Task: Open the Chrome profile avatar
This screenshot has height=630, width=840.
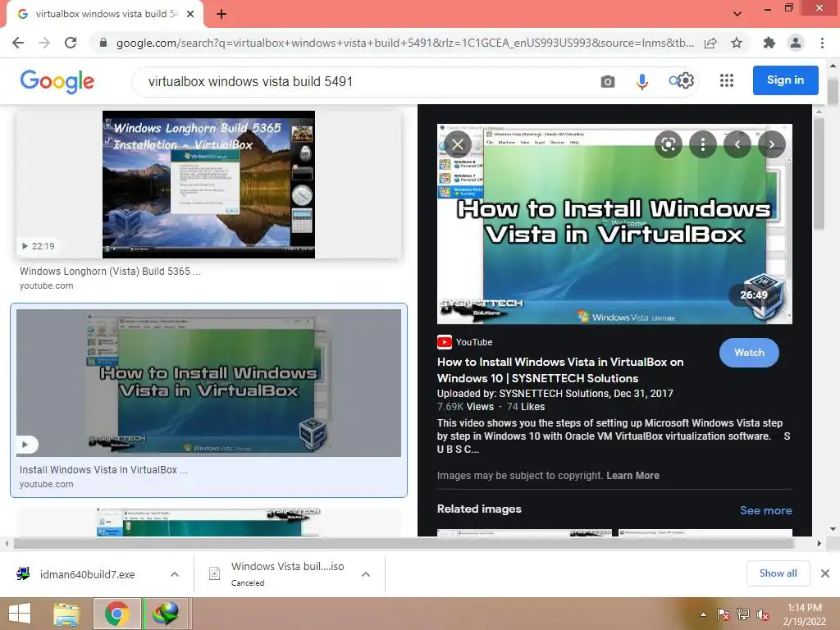Action: tap(796, 43)
